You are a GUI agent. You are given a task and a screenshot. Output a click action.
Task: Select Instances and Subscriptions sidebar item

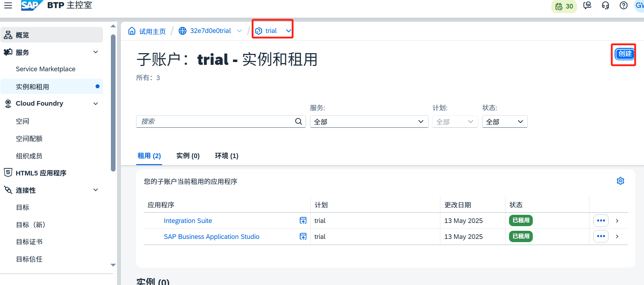(52, 86)
